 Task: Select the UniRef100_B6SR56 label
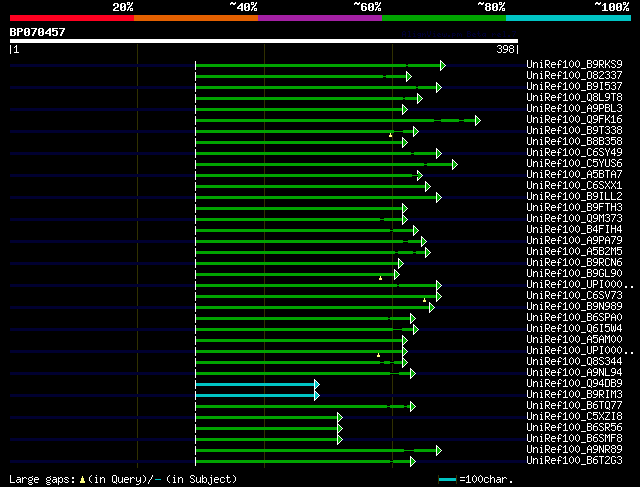pos(574,428)
